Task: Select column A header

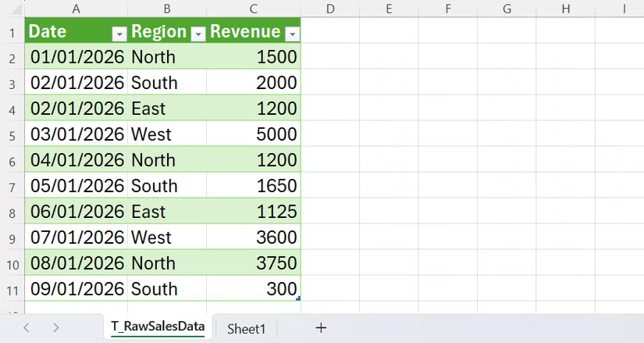Action: [x=76, y=9]
